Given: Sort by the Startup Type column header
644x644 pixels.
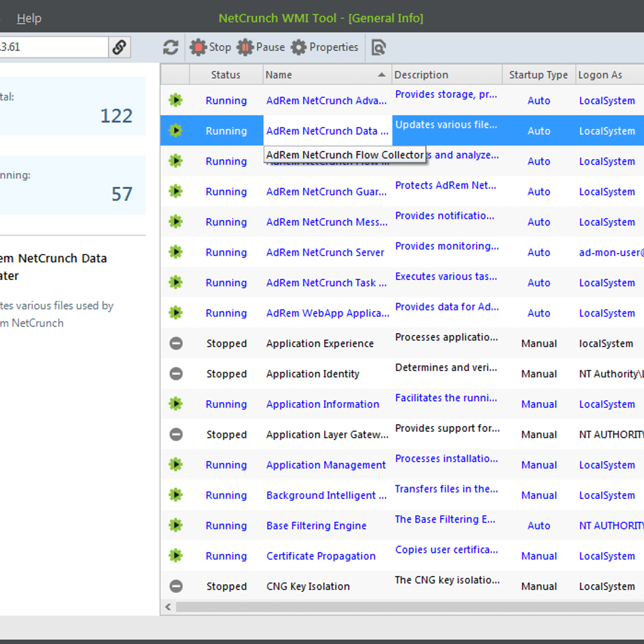Looking at the screenshot, I should (539, 75).
